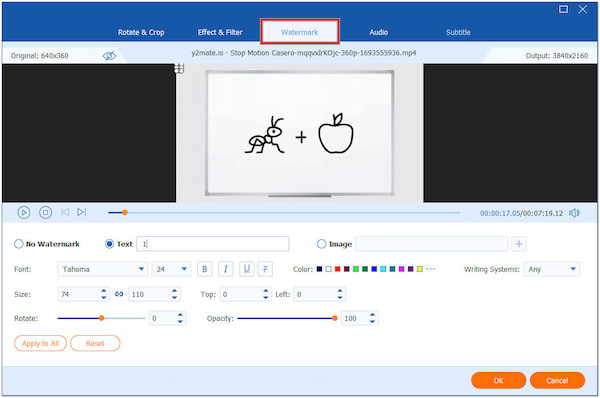The width and height of the screenshot is (600, 398).
Task: Mute audio with the speaker icon
Action: (574, 213)
